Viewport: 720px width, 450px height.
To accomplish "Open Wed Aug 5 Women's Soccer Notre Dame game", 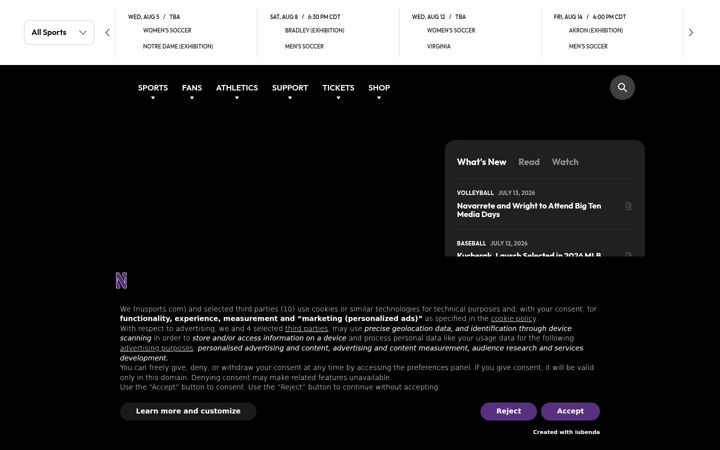I will coord(186,32).
